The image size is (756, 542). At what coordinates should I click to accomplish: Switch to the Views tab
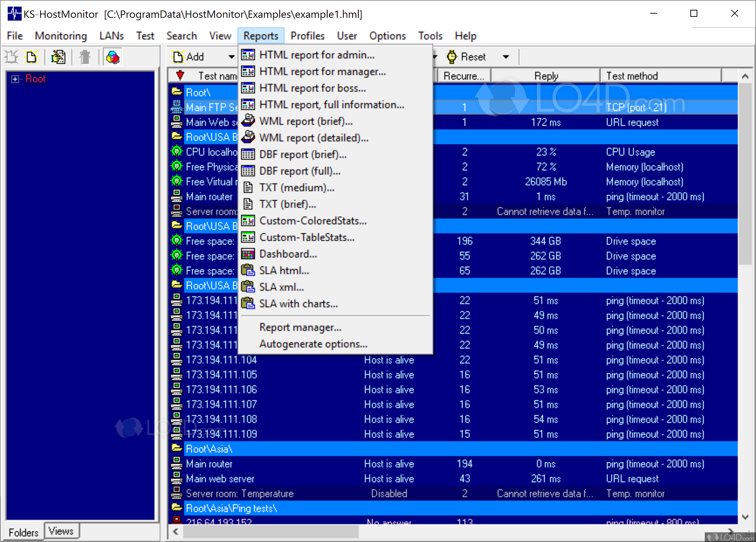61,531
